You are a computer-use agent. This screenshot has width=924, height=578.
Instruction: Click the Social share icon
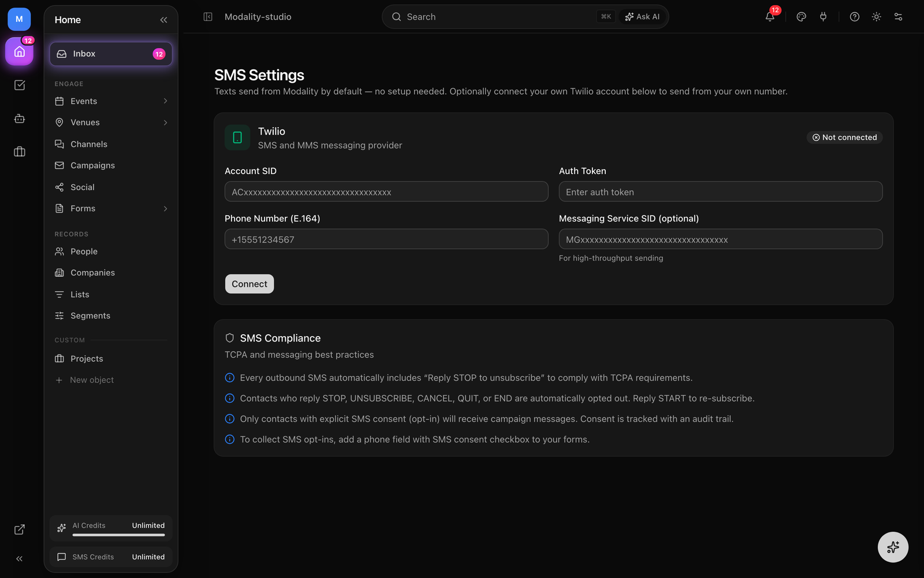[59, 187]
